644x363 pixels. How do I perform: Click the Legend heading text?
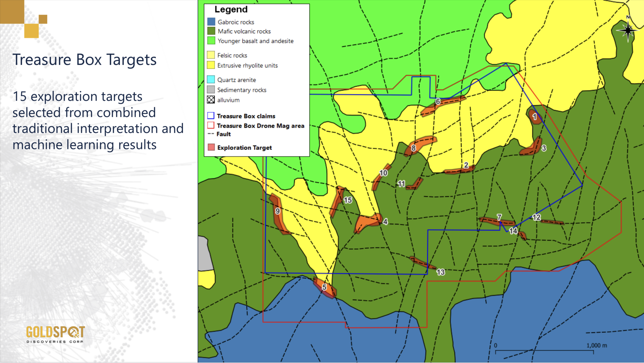point(231,10)
